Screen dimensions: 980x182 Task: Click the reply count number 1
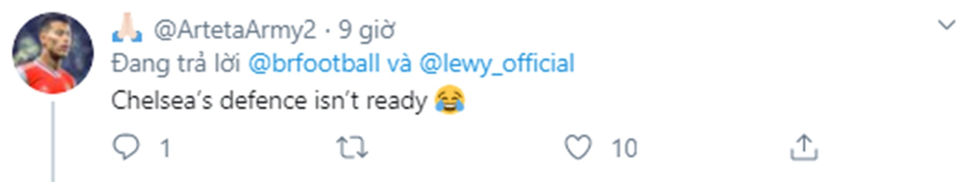[165, 148]
